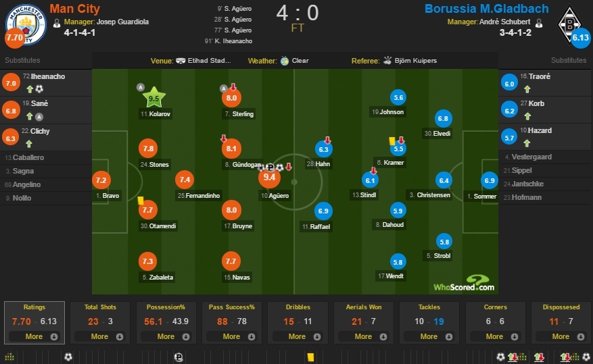This screenshot has width=593, height=364.
Task: Click the weather icon next to Clear
Action: (285, 60)
